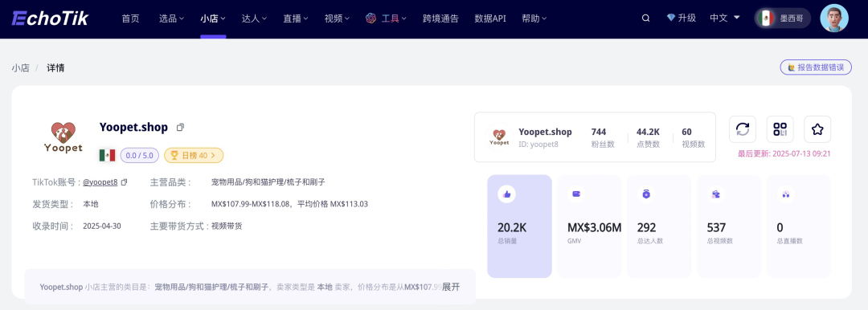
Task: Click the refresh data icon
Action: tap(743, 129)
